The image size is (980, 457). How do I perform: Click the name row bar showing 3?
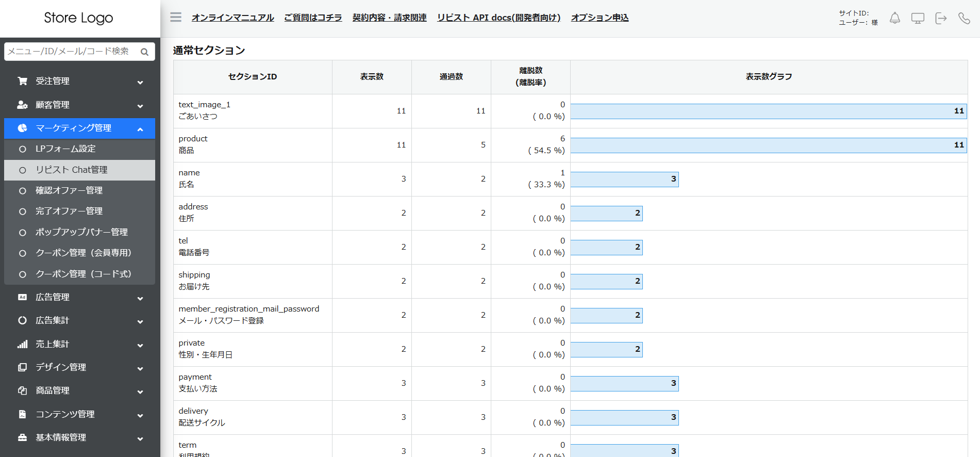(624, 179)
